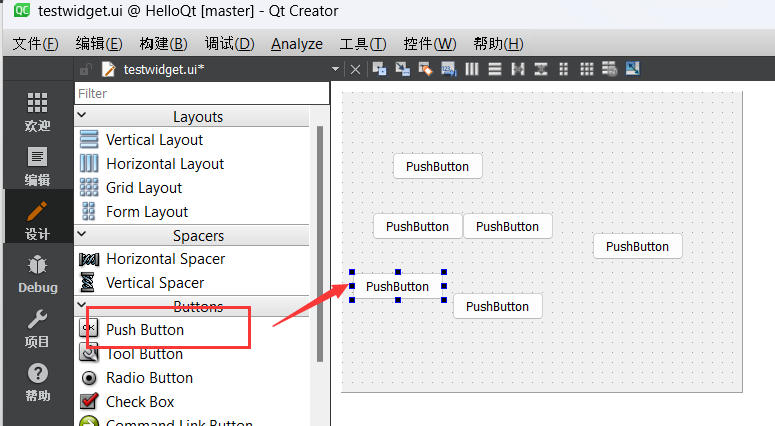Open 帮助 (Help) mode in sidebar
This screenshot has height=426, width=775.
[x=38, y=382]
